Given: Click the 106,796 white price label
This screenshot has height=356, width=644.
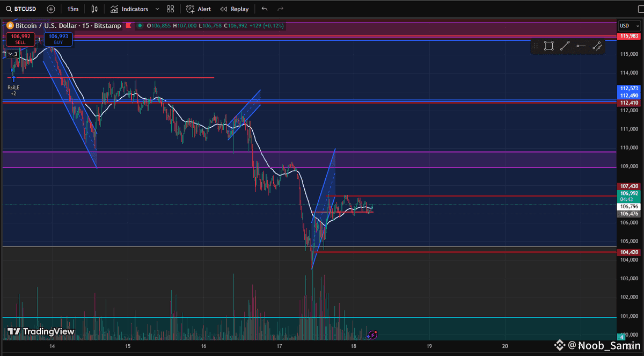Looking at the screenshot, I should tap(628, 207).
